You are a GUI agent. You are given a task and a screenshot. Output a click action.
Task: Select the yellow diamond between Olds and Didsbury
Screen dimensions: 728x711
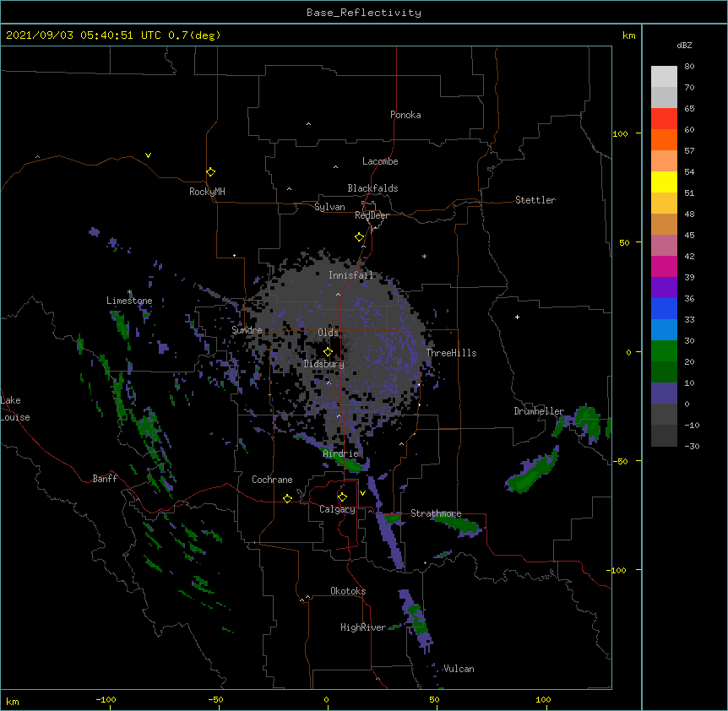coord(329,352)
